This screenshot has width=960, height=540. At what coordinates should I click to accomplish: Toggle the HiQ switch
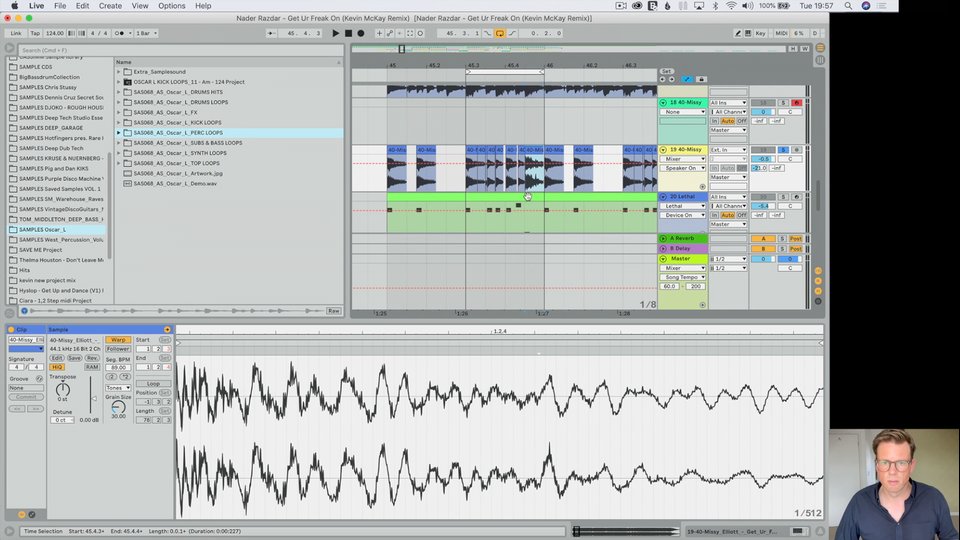coord(57,367)
